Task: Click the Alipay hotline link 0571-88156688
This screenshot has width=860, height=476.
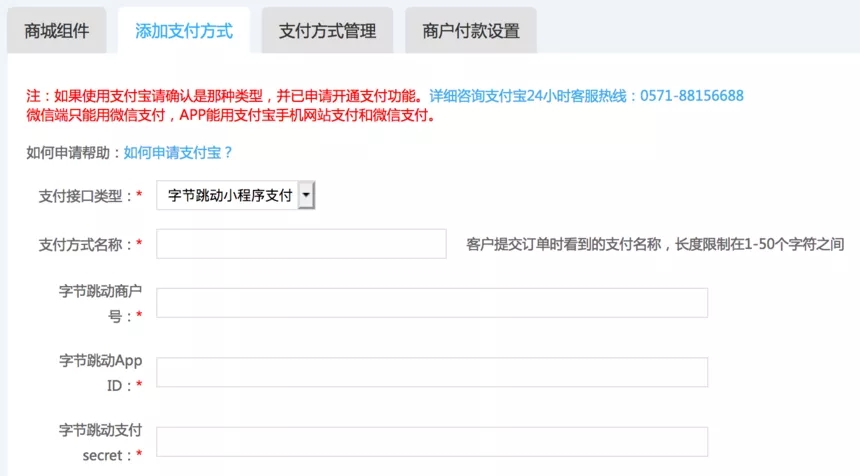Action: coord(586,96)
